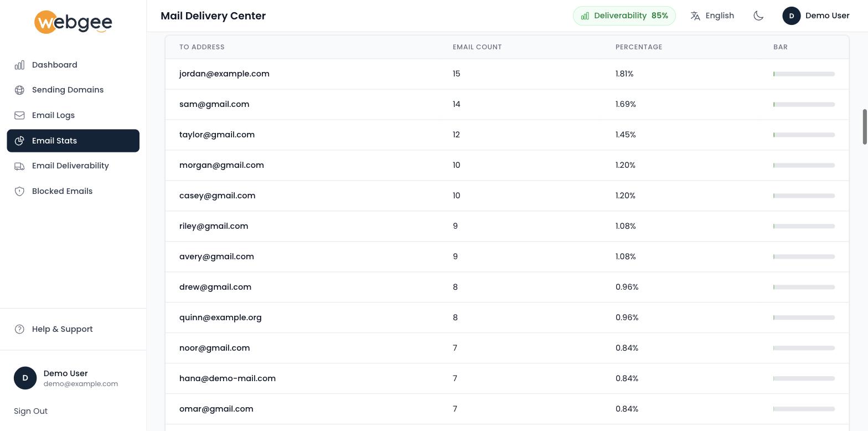
Task: Select drew@gmail.com address
Action: pos(215,287)
